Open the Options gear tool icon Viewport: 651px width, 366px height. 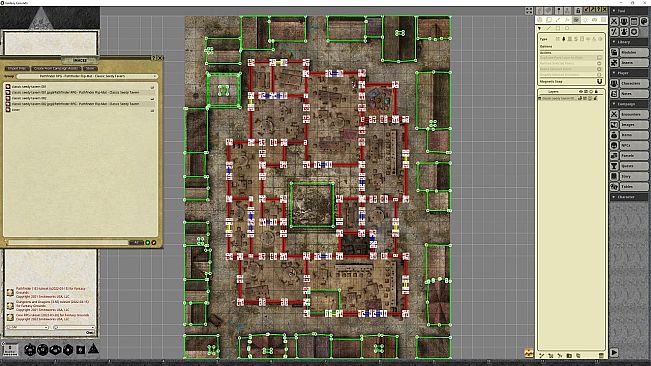point(634,32)
